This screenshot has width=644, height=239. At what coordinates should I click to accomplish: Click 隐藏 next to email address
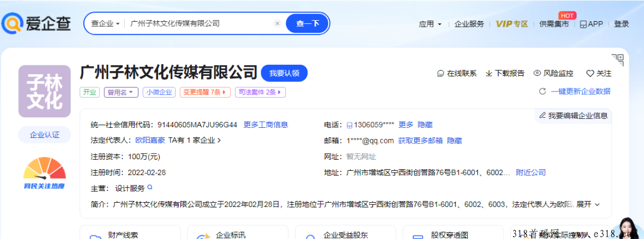point(455,140)
